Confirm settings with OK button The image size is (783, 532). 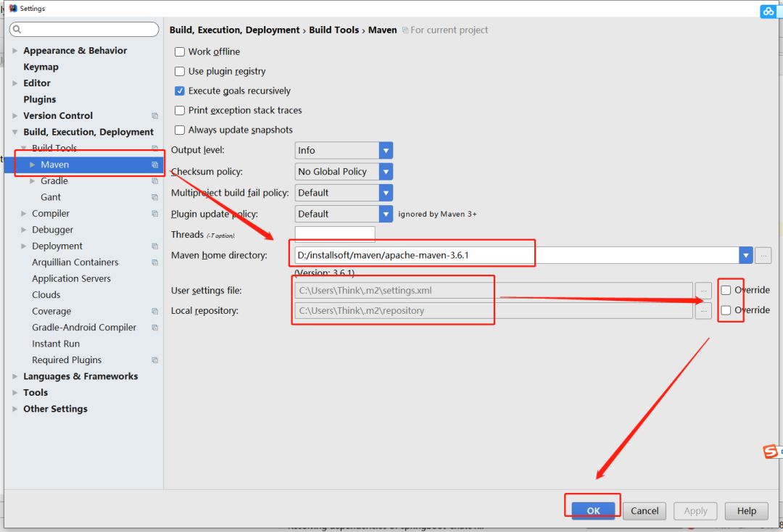(593, 511)
